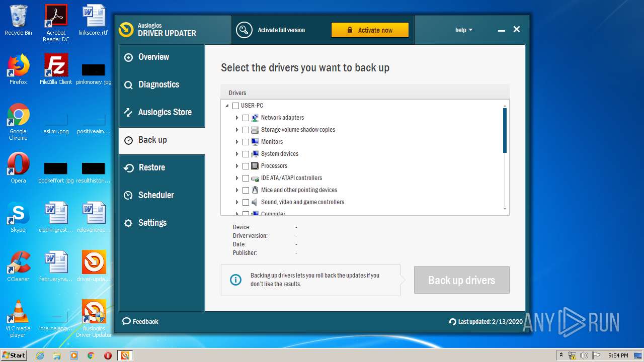
Task: Select the CCleaner desktop icon
Action: pyautogui.click(x=18, y=266)
